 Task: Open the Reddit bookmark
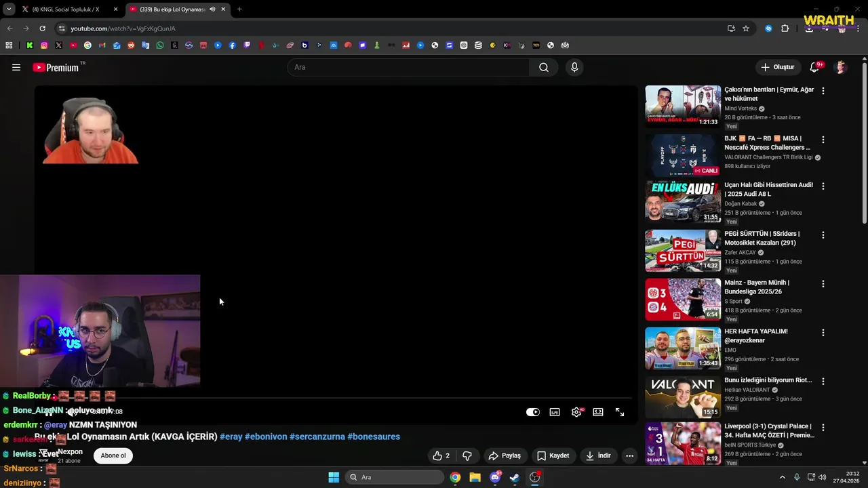(131, 45)
